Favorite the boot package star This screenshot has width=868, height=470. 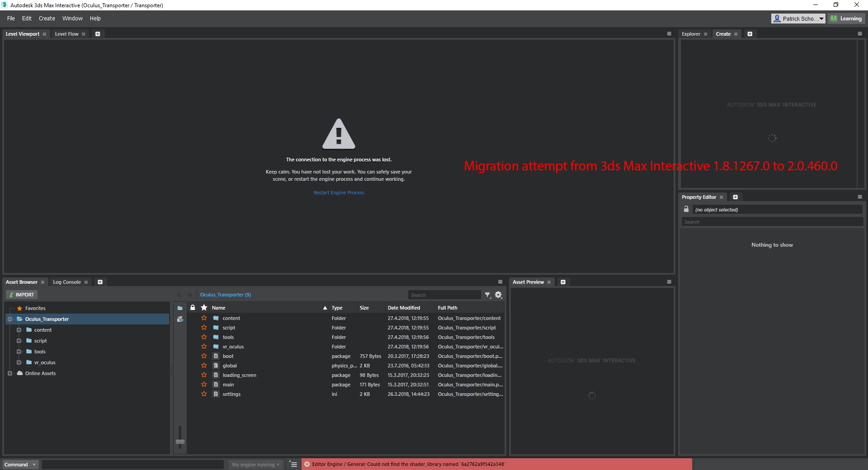tap(204, 356)
